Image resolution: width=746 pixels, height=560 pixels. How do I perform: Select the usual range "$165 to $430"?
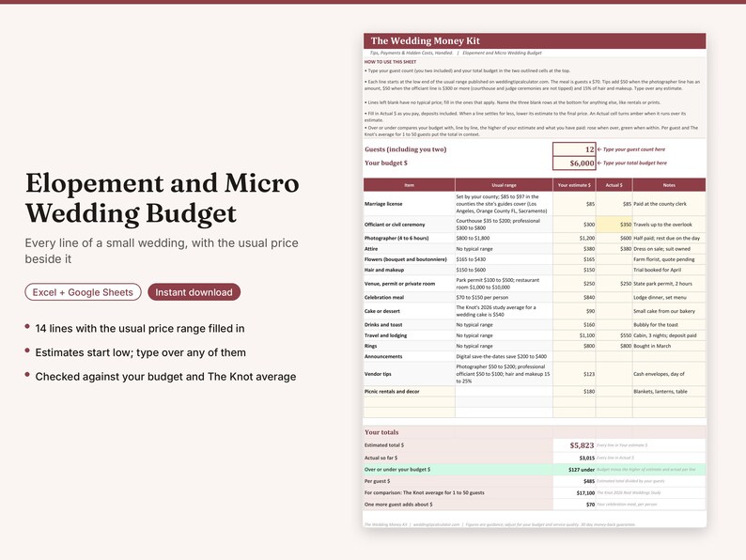[x=471, y=259]
